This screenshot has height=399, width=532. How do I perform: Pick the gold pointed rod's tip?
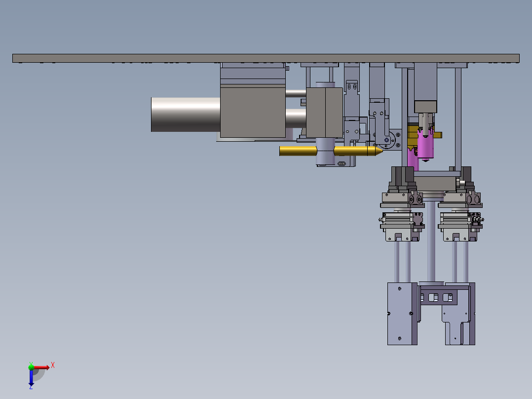379,151
